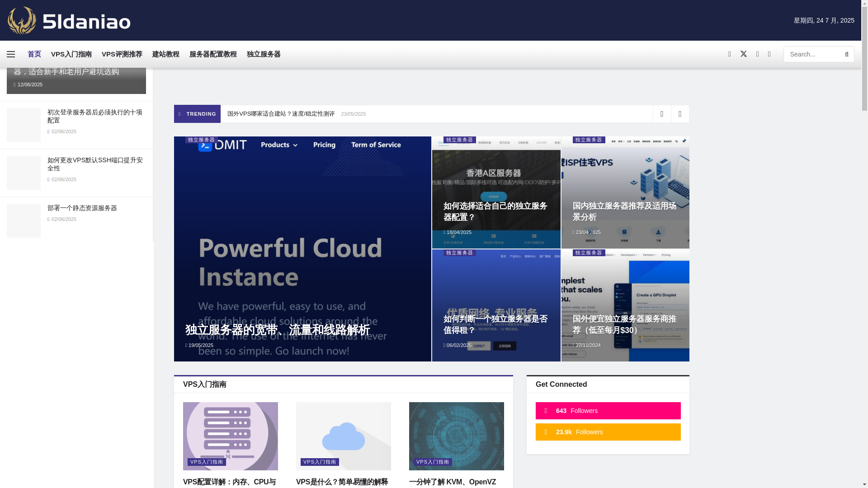Image resolution: width=868 pixels, height=488 pixels.
Task: Open article 部署一个静态资源服务器
Action: (82, 208)
